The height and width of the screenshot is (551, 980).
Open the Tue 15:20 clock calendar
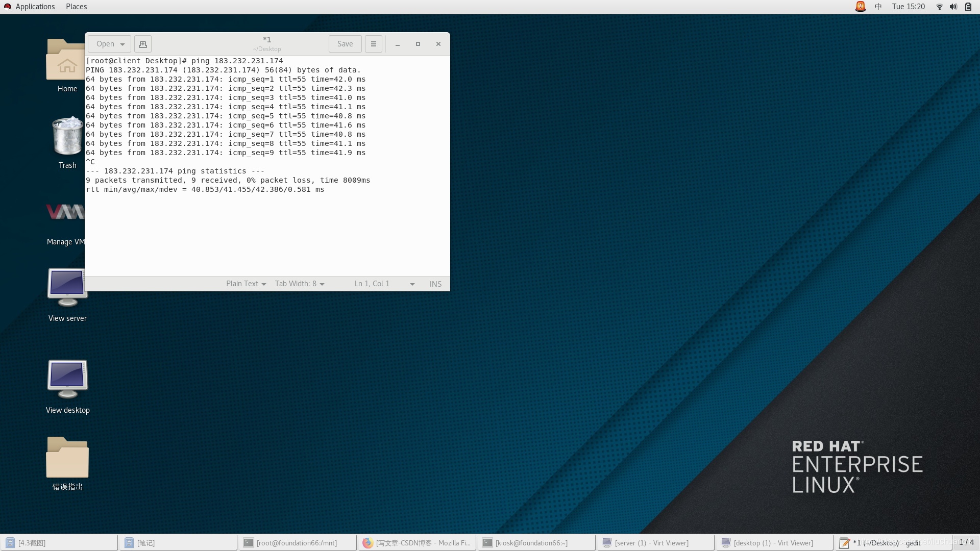coord(909,7)
